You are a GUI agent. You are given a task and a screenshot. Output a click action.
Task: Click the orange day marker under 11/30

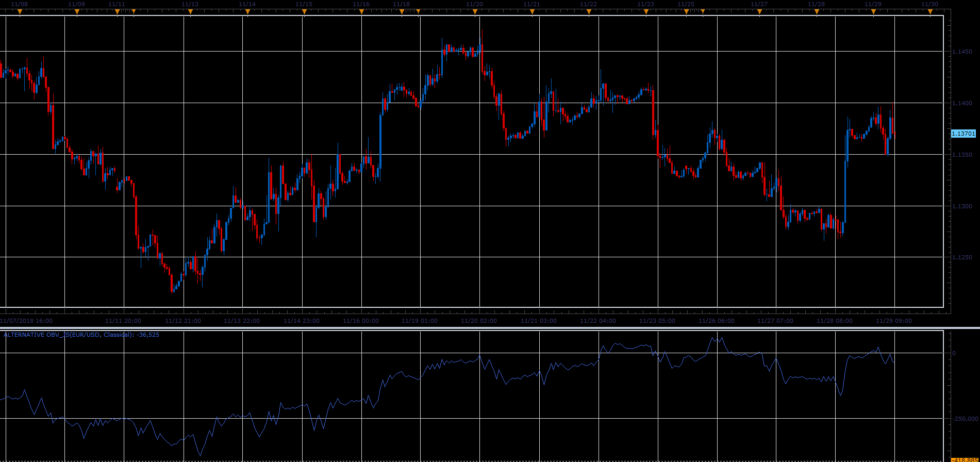click(x=930, y=11)
